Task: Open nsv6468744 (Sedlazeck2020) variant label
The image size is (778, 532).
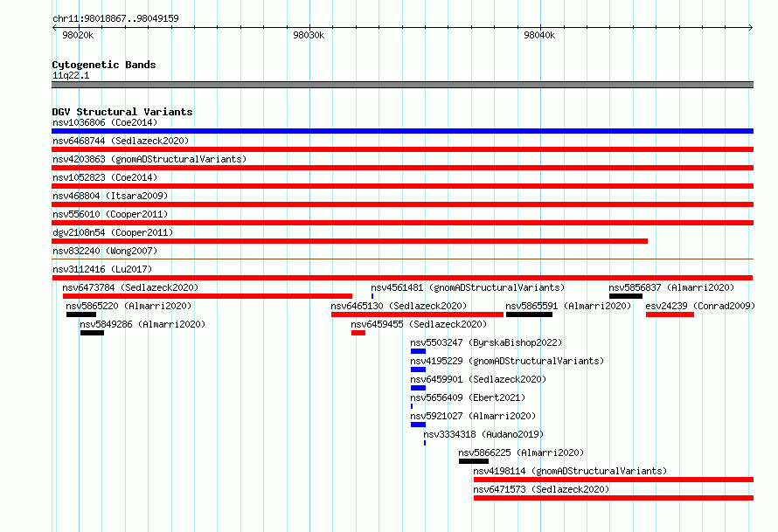Action: click(121, 141)
